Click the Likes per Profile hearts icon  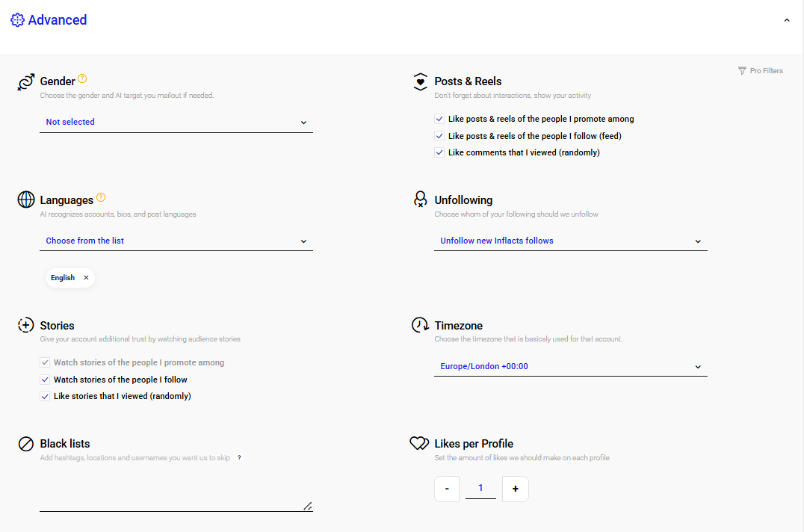(419, 443)
